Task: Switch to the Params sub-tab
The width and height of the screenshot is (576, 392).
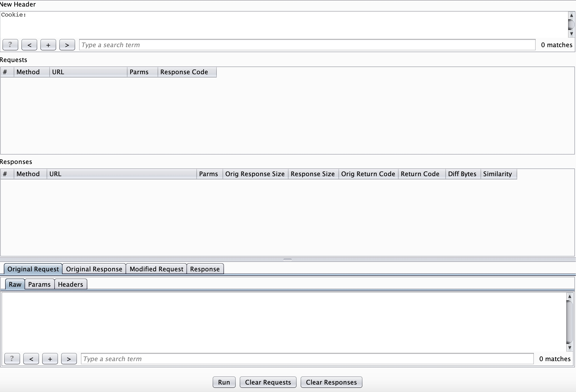Action: tap(39, 284)
